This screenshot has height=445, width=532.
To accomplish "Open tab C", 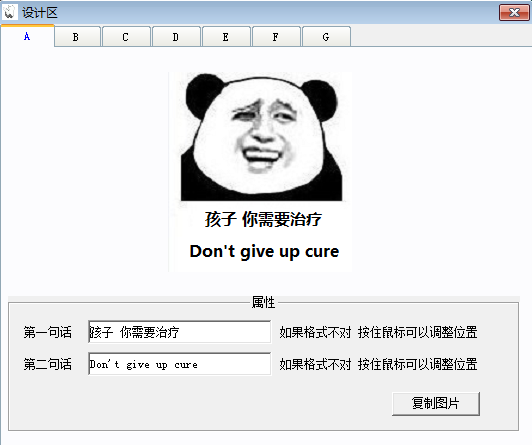I will (x=126, y=37).
